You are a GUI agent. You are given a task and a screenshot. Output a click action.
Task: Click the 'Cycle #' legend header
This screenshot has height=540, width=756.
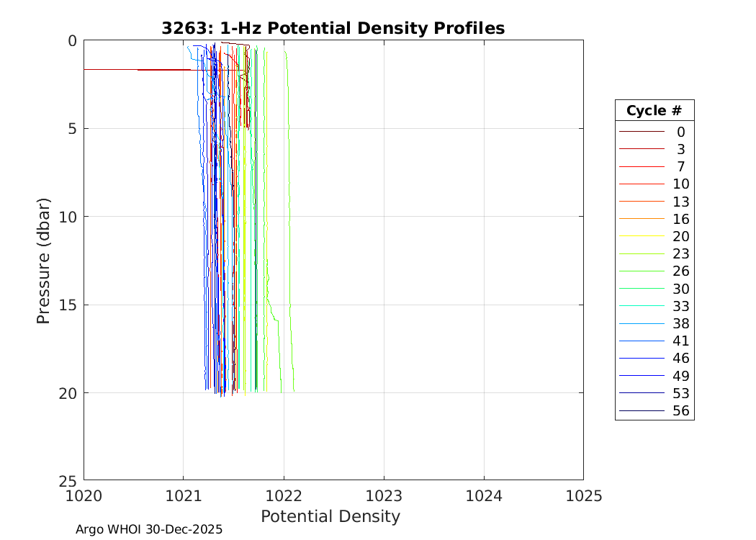654,111
